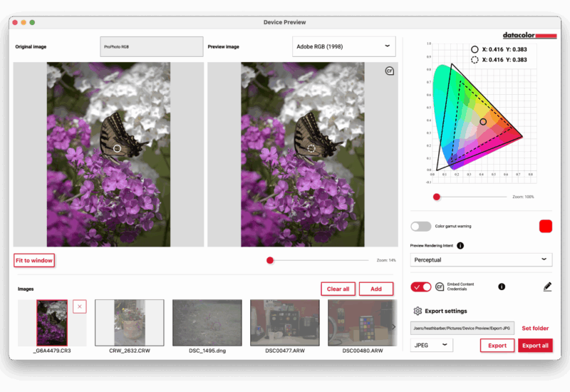Expand the Perceptual rendering intent dropdown
The image size is (570, 392).
(482, 259)
